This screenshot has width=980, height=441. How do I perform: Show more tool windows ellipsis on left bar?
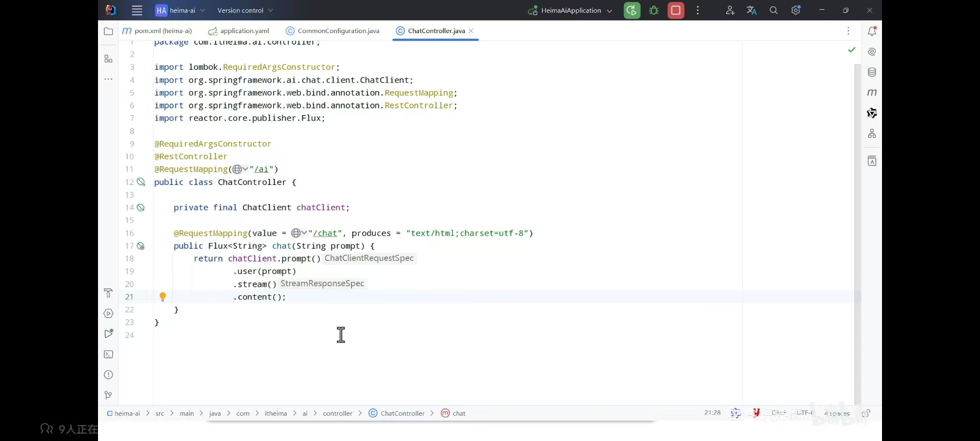pyautogui.click(x=108, y=79)
